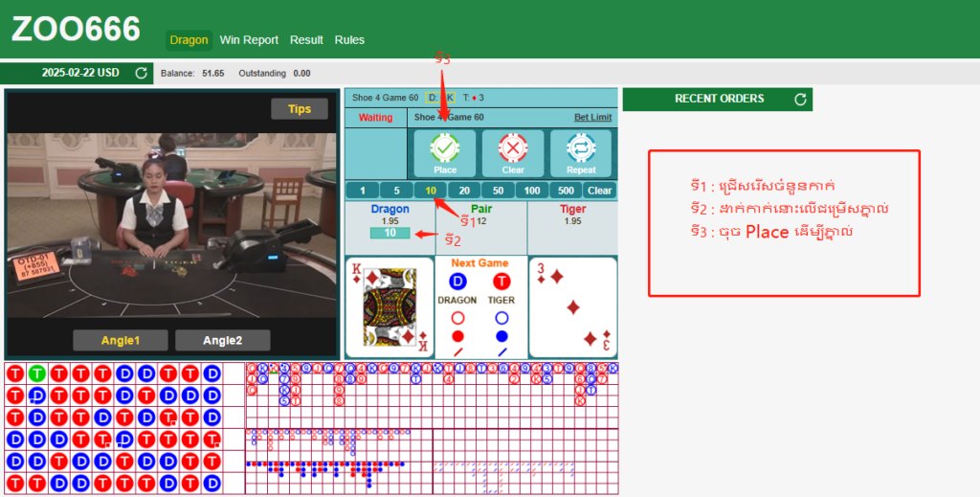Click the green checkmark Place chip

pos(445,150)
